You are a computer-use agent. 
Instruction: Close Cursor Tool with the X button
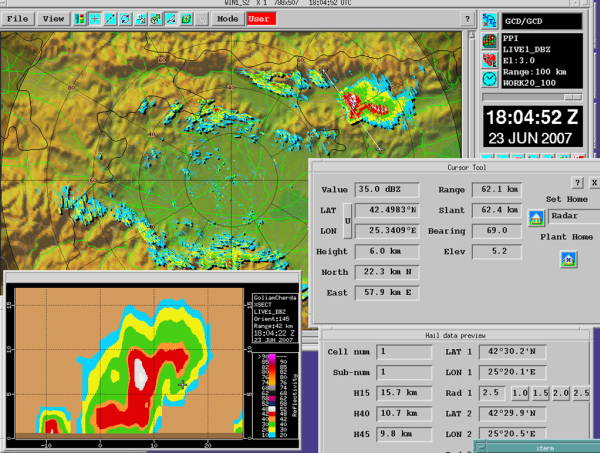tap(593, 183)
